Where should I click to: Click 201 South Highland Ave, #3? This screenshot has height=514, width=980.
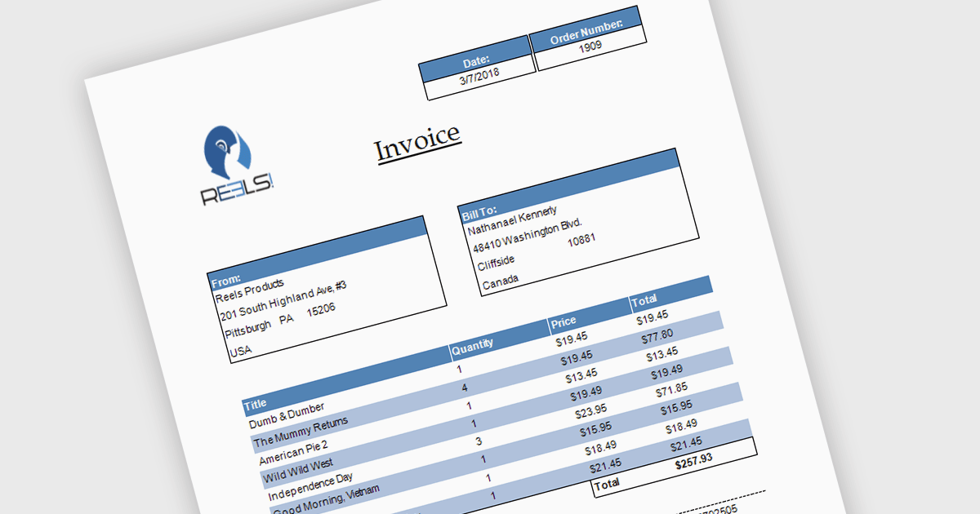[283, 301]
